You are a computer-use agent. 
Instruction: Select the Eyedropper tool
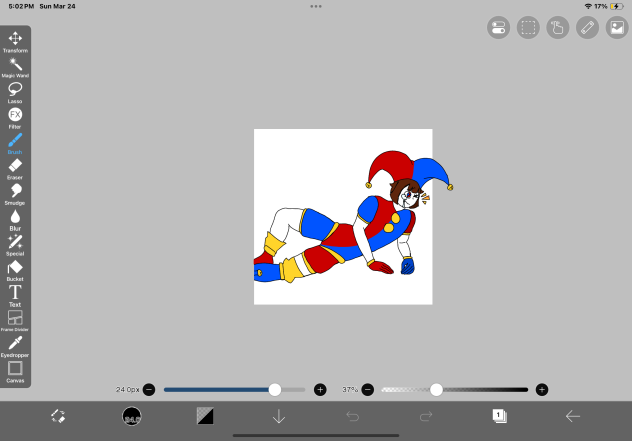(15, 347)
